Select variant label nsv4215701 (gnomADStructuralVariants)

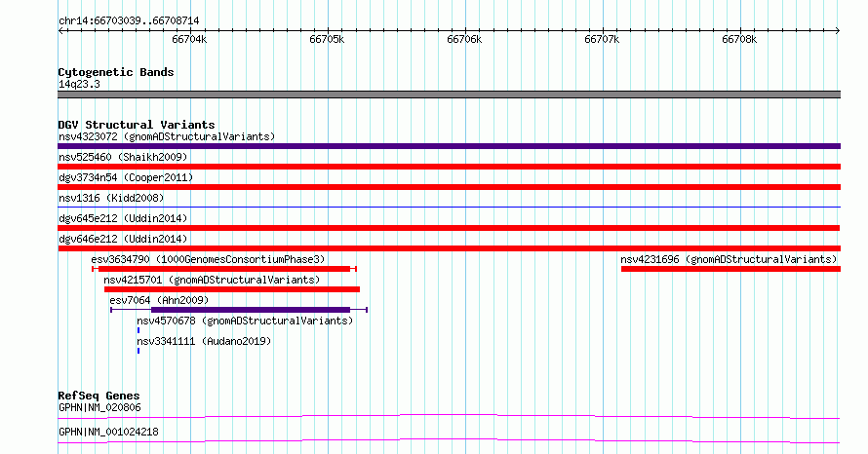click(212, 280)
